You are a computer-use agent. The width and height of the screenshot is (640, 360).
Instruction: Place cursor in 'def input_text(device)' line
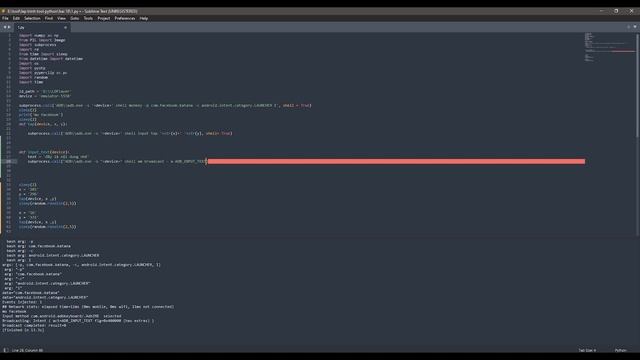(44, 152)
